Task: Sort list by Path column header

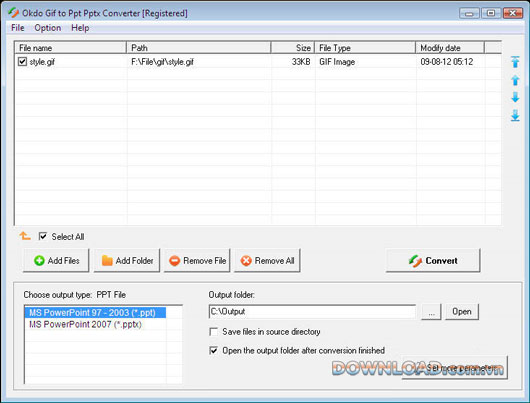Action: (199, 48)
